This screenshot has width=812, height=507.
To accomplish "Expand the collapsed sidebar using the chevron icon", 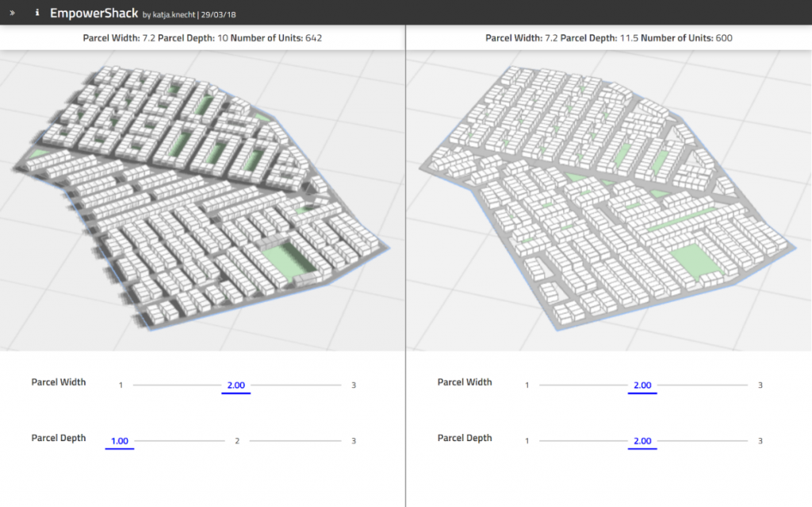I will click(x=11, y=12).
